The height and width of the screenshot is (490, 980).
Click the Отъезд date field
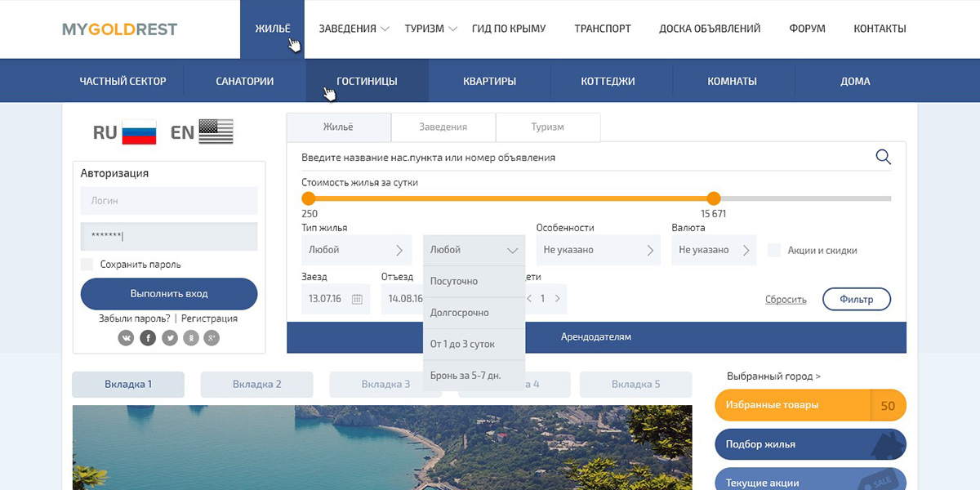[402, 299]
